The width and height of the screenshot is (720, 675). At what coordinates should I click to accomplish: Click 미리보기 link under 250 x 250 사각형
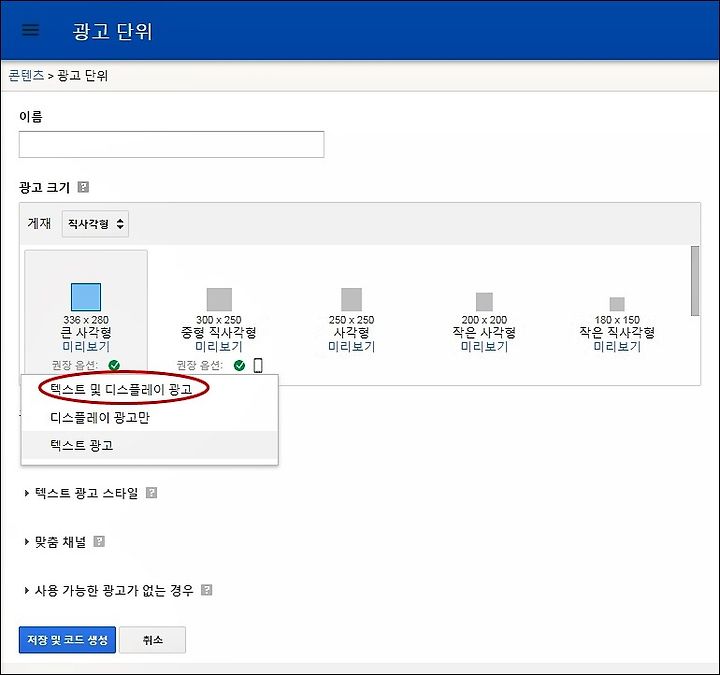click(x=351, y=346)
